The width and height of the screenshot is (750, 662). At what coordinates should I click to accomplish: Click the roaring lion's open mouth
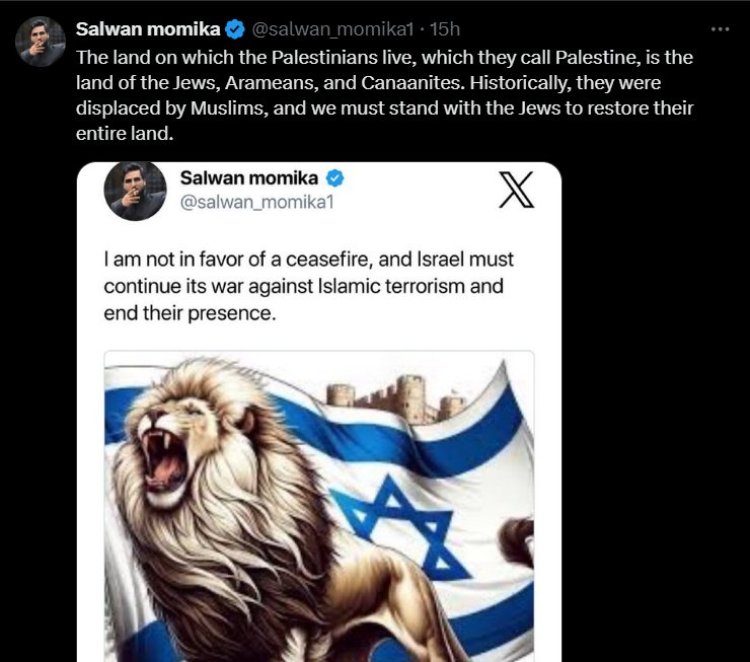tap(165, 458)
